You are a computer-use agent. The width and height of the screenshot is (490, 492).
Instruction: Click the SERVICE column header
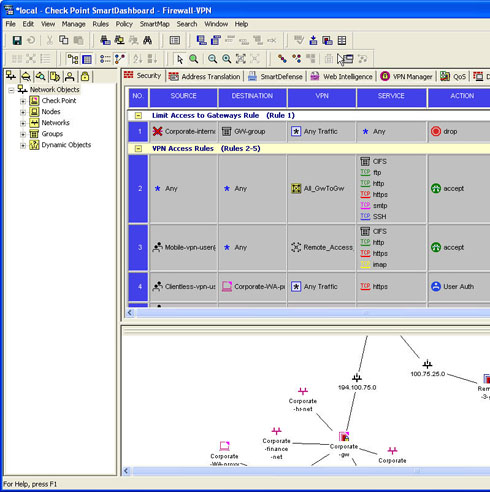391,98
